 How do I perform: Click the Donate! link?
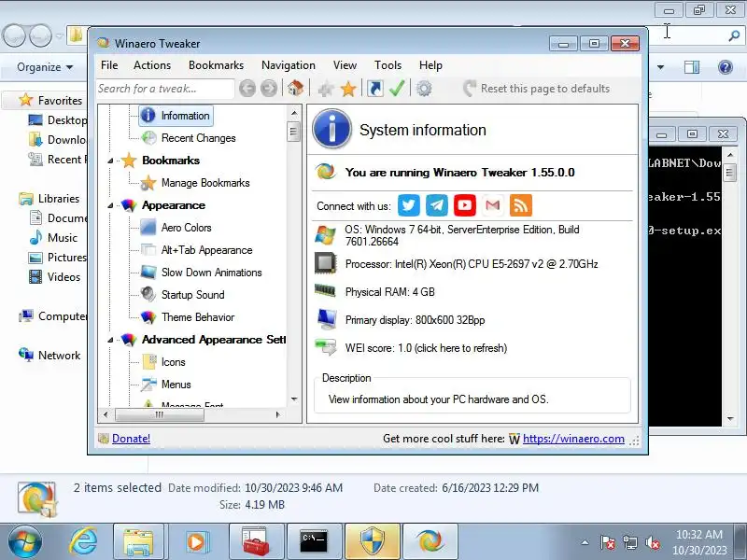pyautogui.click(x=131, y=439)
